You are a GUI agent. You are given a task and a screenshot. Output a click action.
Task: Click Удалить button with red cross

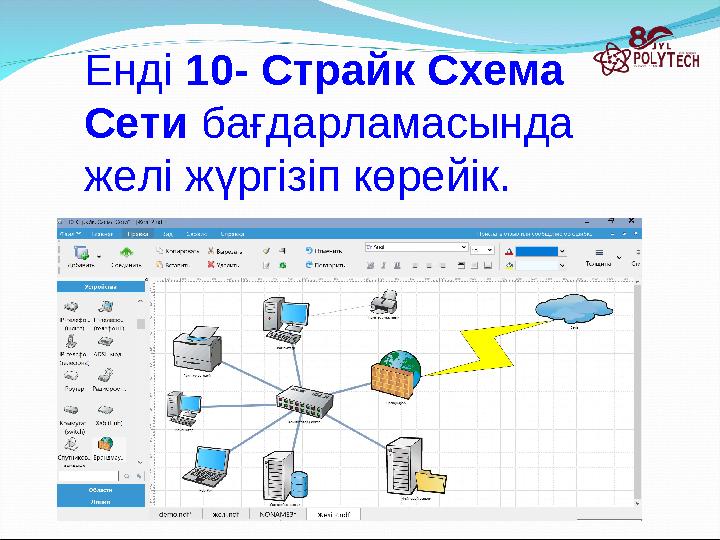223,265
